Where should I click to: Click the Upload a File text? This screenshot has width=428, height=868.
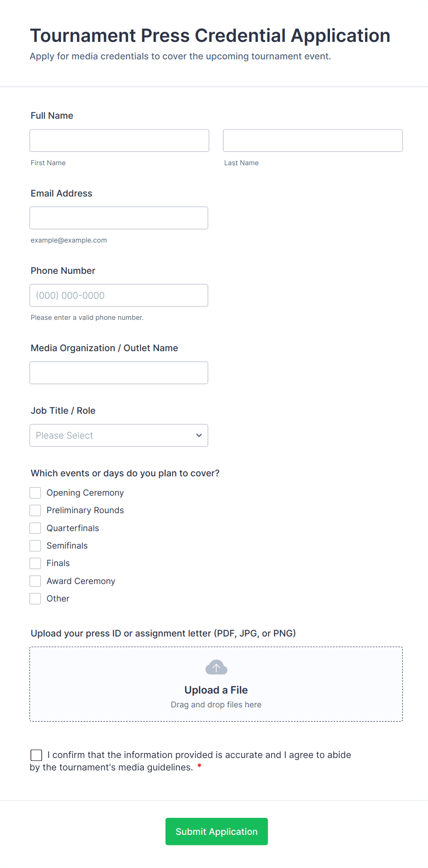pyautogui.click(x=216, y=690)
